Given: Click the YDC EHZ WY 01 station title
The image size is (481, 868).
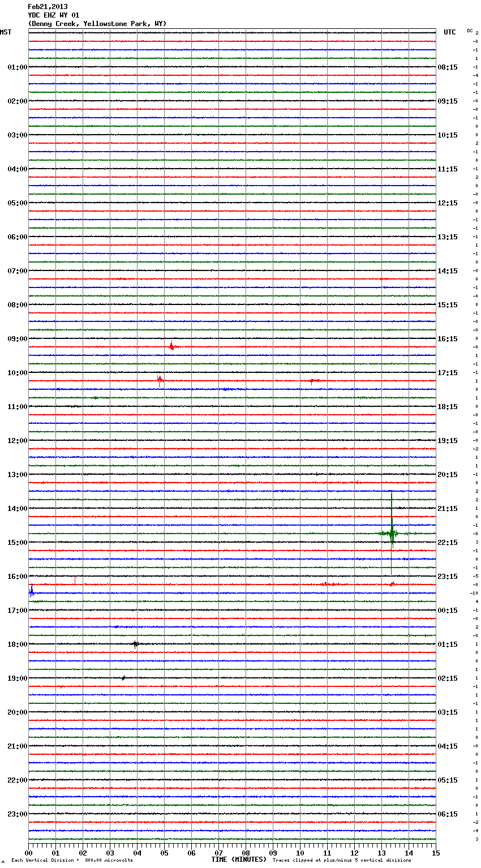Looking at the screenshot, I should tap(54, 15).
